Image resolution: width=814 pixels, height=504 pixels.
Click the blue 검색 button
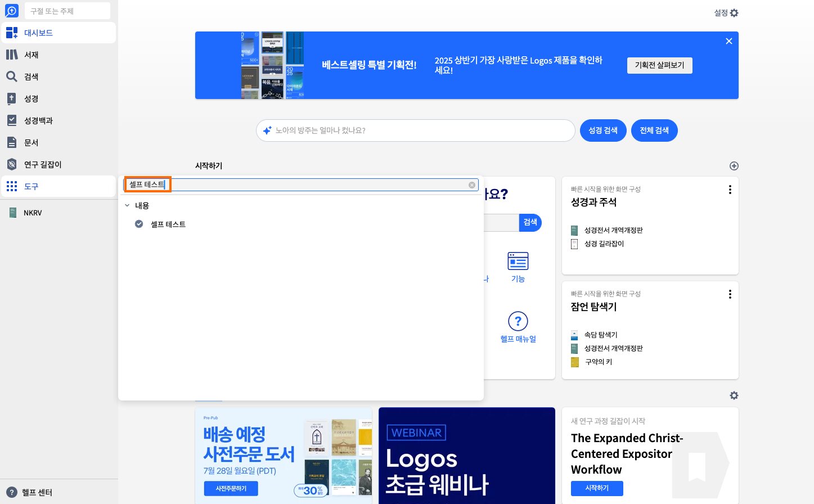(530, 222)
